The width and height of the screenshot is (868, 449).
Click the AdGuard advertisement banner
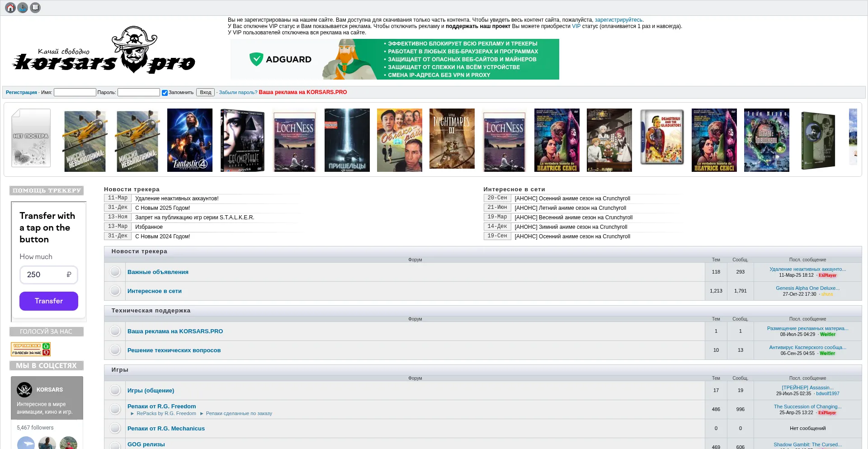pyautogui.click(x=394, y=59)
